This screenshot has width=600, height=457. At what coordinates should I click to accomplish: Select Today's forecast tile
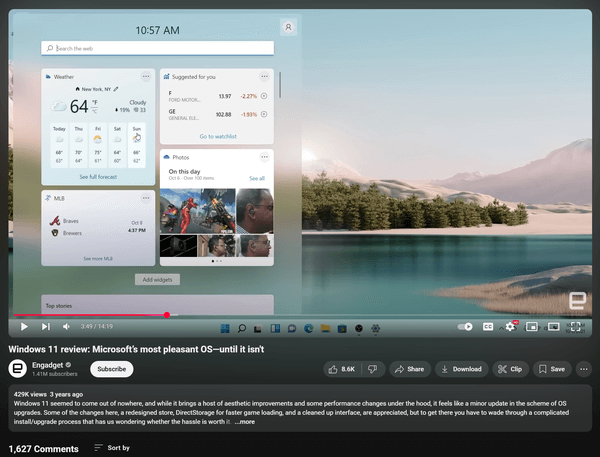(x=59, y=145)
